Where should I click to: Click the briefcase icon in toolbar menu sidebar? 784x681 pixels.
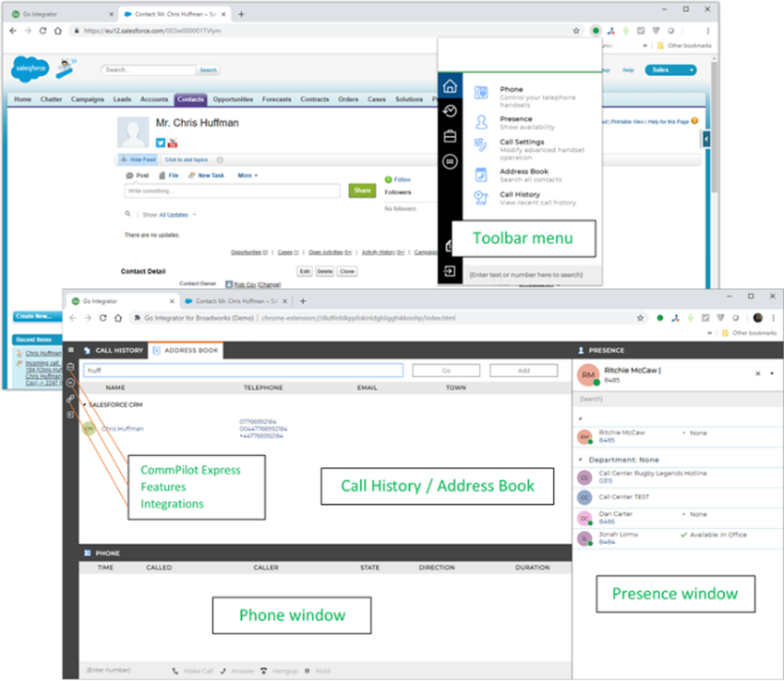coord(450,136)
